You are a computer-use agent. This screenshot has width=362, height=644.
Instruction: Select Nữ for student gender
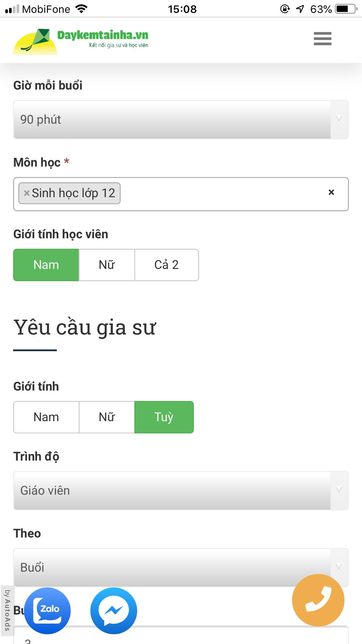coord(107,265)
